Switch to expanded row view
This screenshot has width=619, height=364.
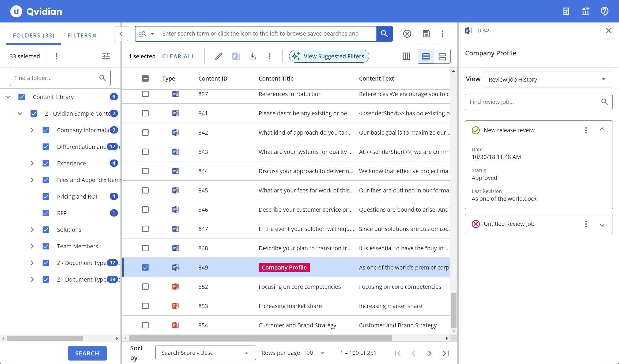[x=442, y=56]
